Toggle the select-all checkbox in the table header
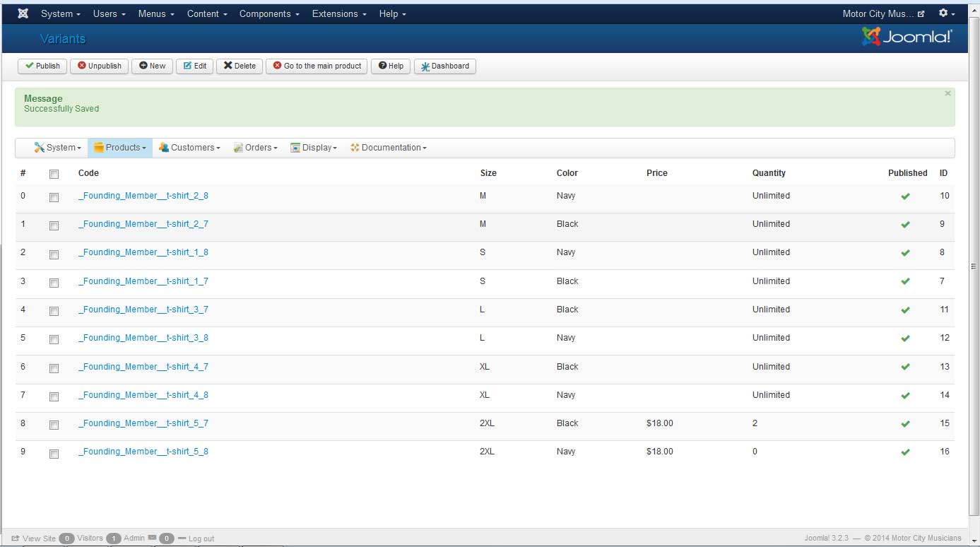This screenshot has width=980, height=547. pos(54,174)
